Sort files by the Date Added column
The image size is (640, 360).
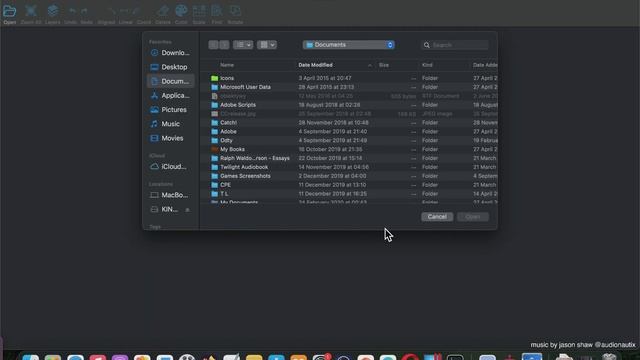[x=485, y=65]
